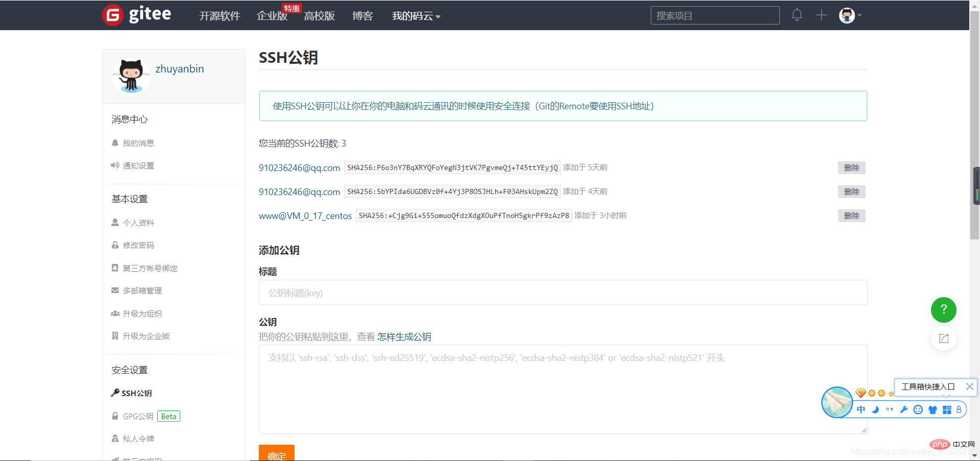The height and width of the screenshot is (461, 980).
Task: Click the share/export floating icon
Action: click(944, 338)
